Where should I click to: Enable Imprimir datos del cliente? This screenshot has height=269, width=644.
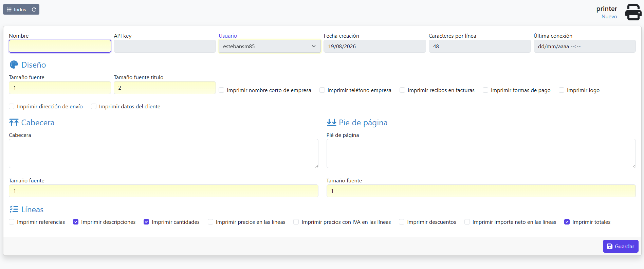pos(94,106)
